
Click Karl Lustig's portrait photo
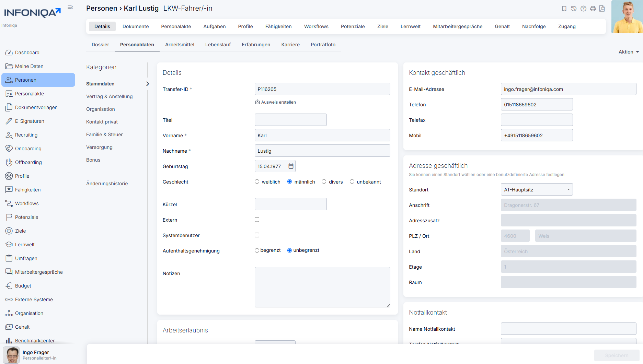click(x=627, y=17)
